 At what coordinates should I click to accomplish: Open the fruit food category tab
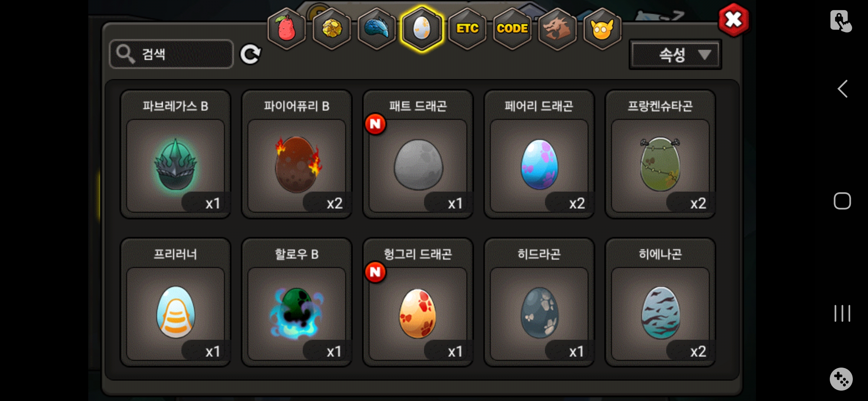286,29
